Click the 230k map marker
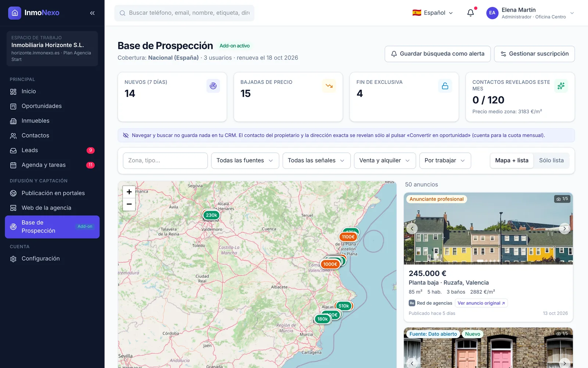588x368 pixels. (211, 215)
